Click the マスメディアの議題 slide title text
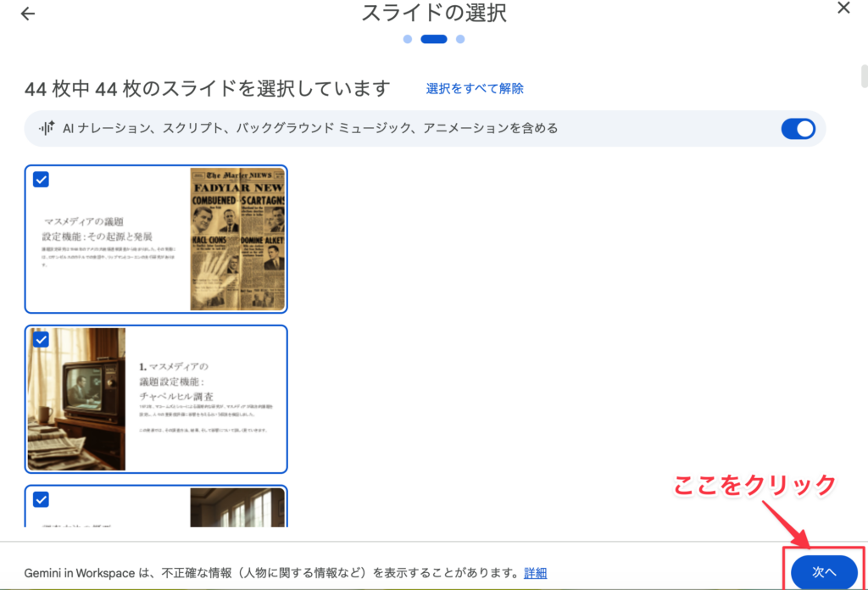Viewport: 868px width, 590px height. pyautogui.click(x=97, y=229)
